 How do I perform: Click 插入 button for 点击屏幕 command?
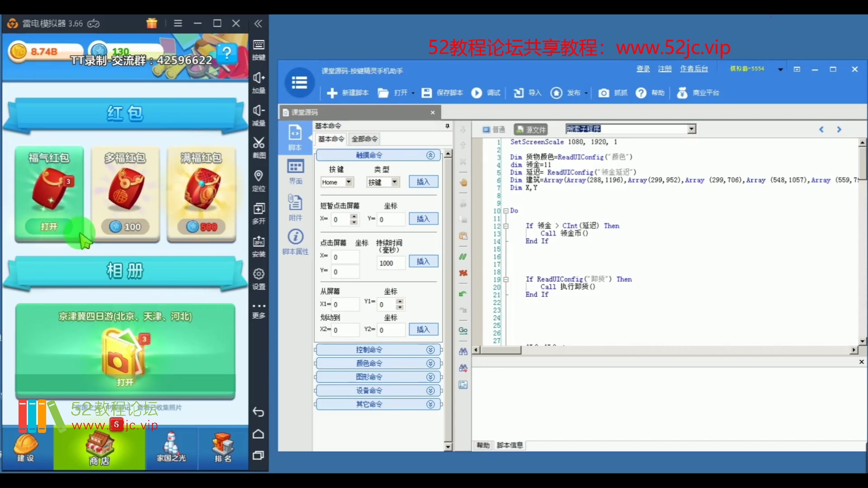[423, 261]
